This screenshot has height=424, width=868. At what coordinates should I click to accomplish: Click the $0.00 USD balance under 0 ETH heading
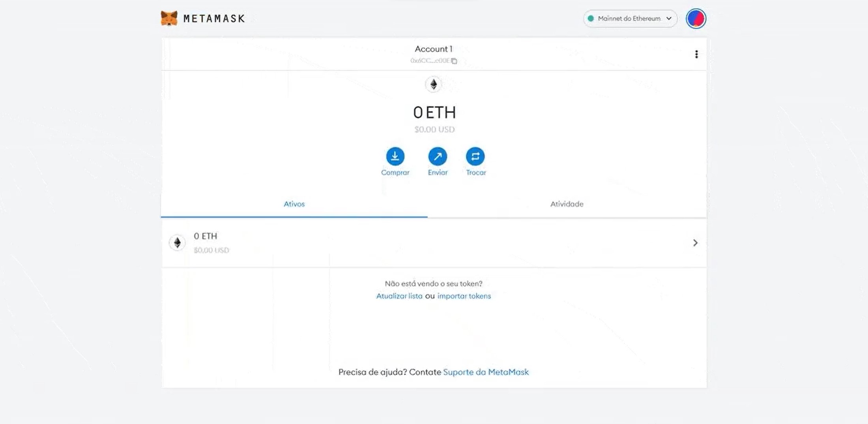click(x=434, y=129)
